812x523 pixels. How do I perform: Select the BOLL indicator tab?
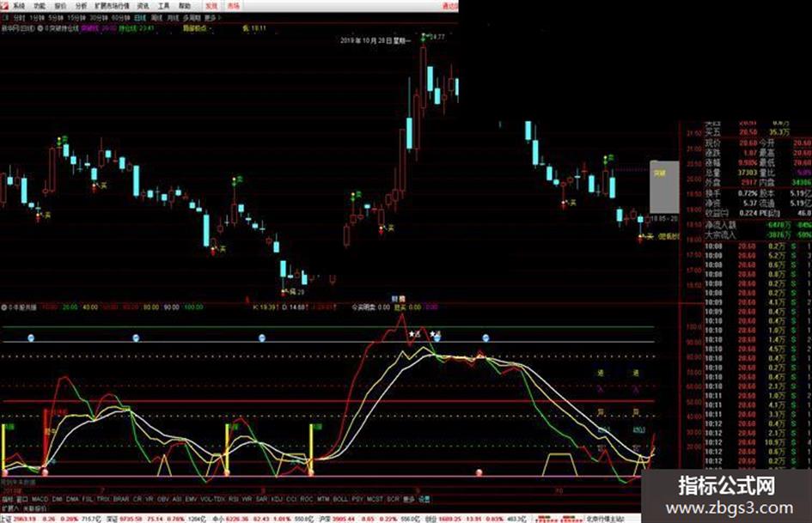[x=340, y=499]
